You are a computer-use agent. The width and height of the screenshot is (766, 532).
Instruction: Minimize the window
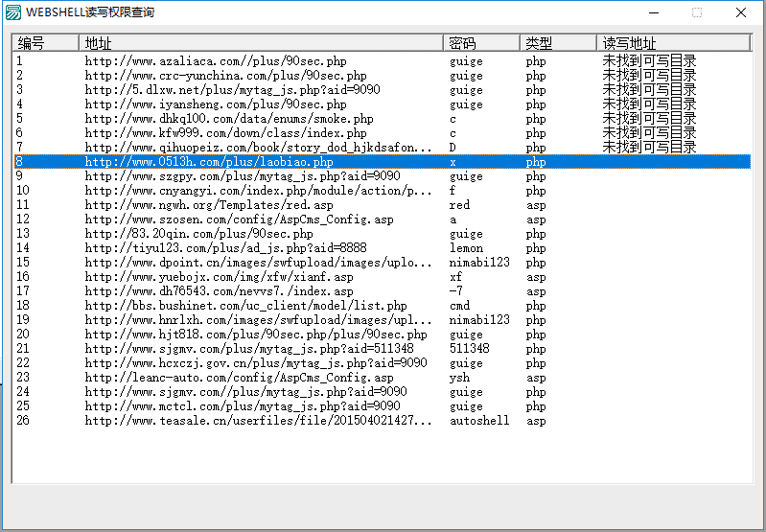click(x=653, y=12)
